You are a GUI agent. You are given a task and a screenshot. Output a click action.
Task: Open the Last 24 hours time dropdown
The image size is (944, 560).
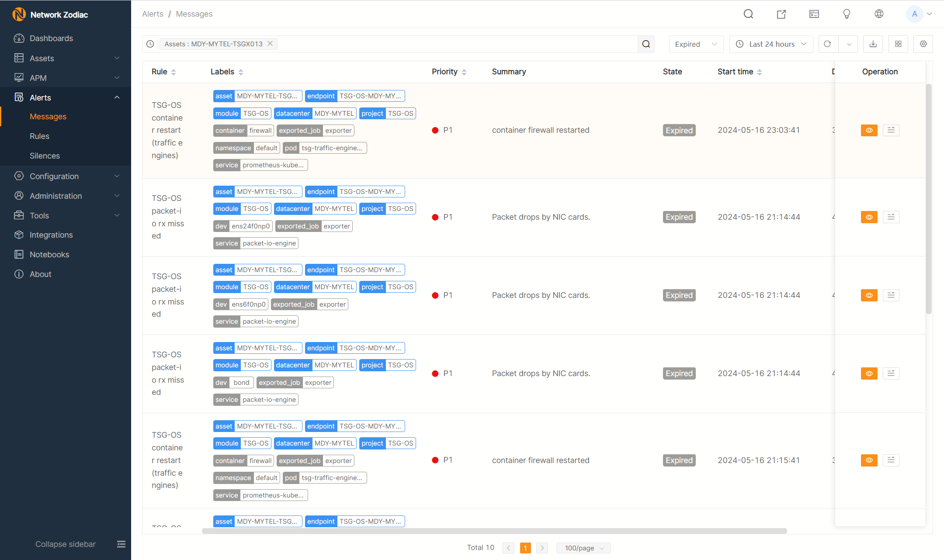771,44
